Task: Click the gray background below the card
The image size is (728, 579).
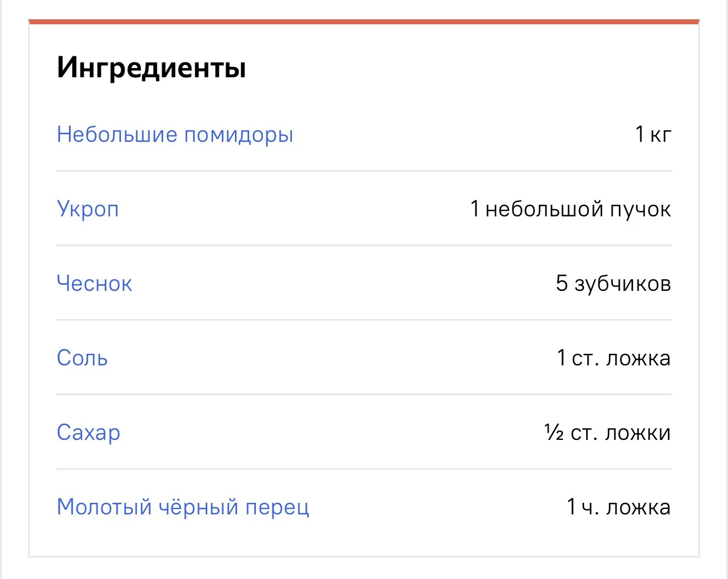Action: (x=364, y=569)
